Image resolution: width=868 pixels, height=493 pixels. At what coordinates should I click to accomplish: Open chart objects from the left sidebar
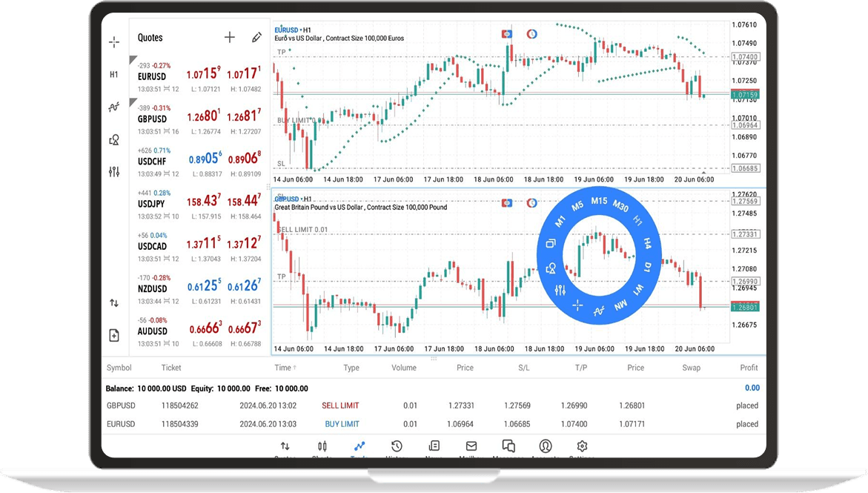pyautogui.click(x=114, y=139)
